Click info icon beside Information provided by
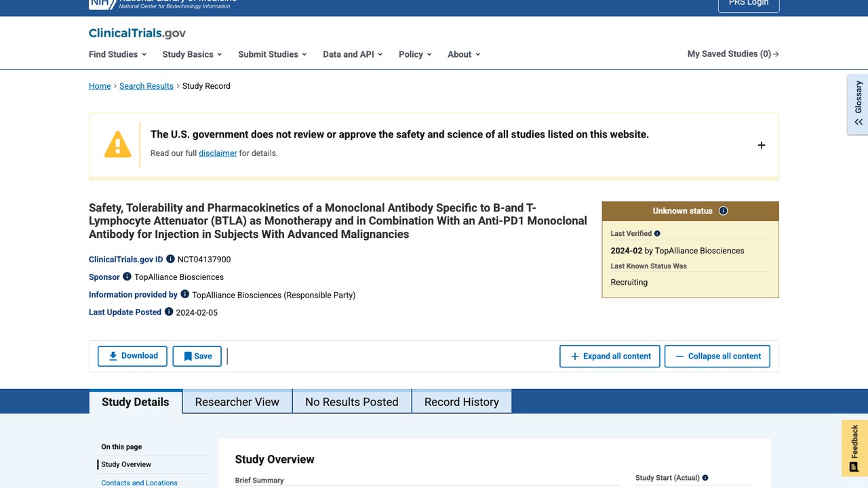Image resolution: width=868 pixels, height=488 pixels. coord(184,294)
